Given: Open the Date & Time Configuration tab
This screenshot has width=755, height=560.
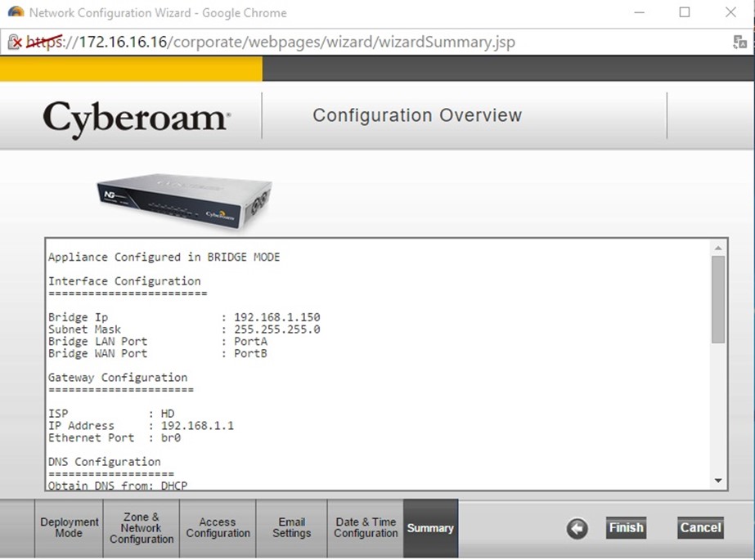Looking at the screenshot, I should [366, 528].
